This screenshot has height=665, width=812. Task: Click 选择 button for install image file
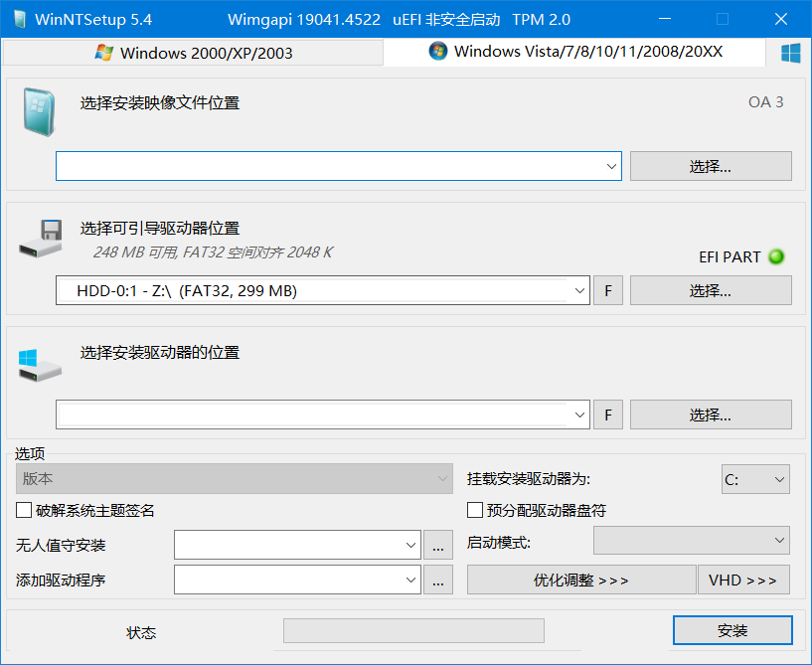point(711,166)
